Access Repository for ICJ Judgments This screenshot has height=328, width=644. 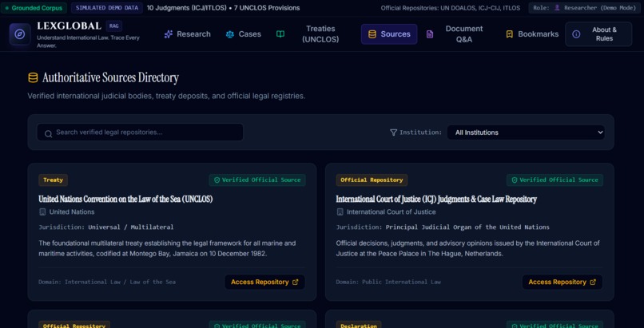click(x=563, y=282)
